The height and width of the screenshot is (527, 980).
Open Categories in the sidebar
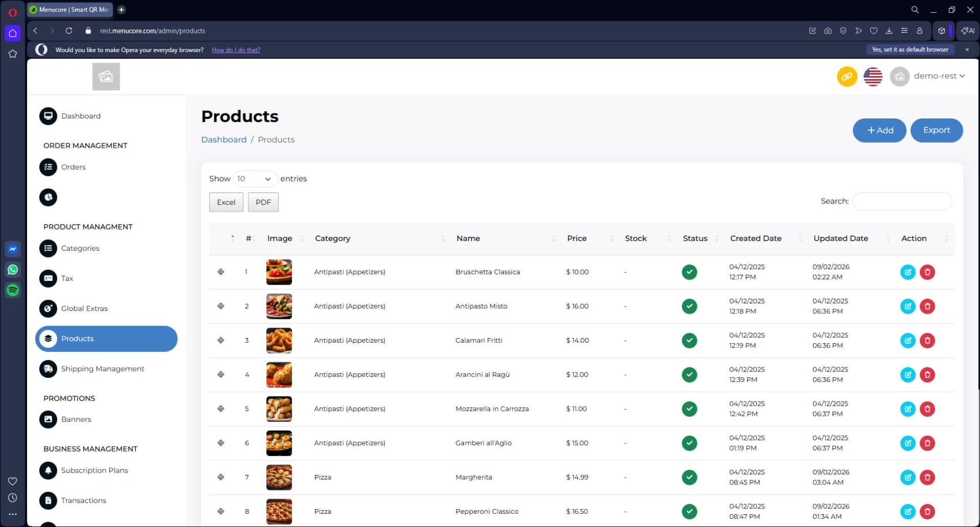80,248
